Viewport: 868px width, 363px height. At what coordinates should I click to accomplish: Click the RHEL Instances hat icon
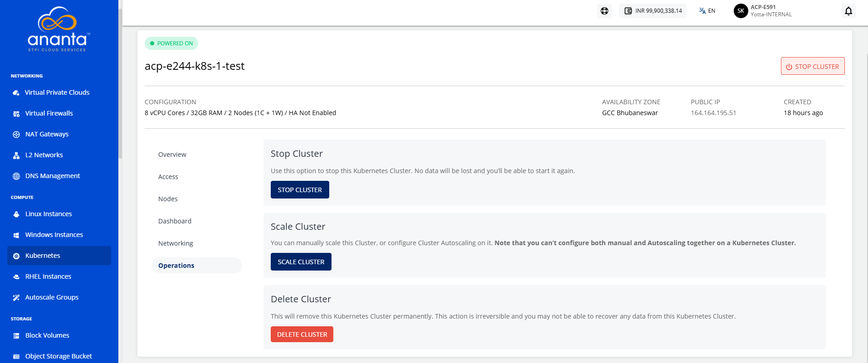16,276
